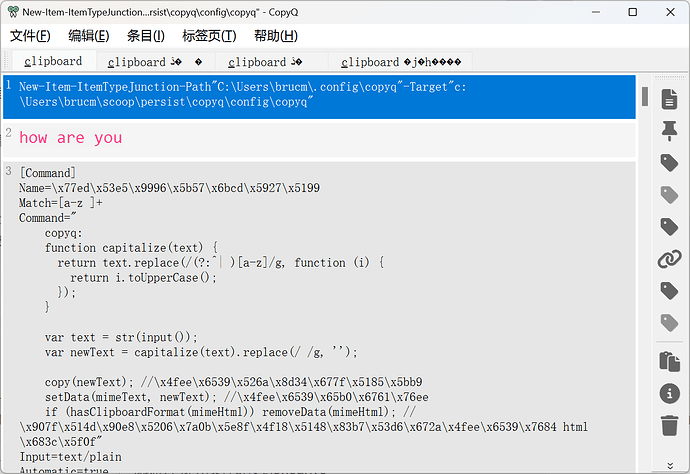This screenshot has height=474, width=690.
Task: Pin the selected item with pushpin icon
Action: [669, 130]
